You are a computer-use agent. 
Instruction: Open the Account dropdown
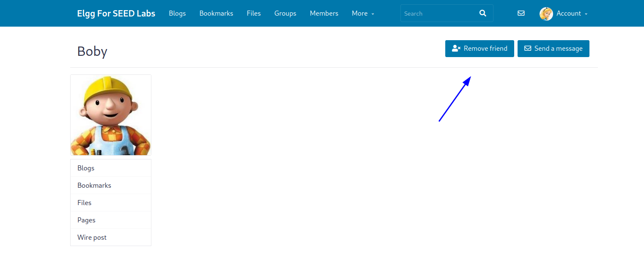[572, 14]
